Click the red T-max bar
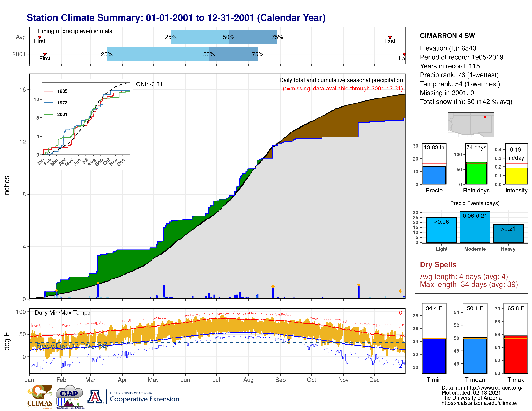Viewport: 532px width, 411px height. click(x=516, y=355)
